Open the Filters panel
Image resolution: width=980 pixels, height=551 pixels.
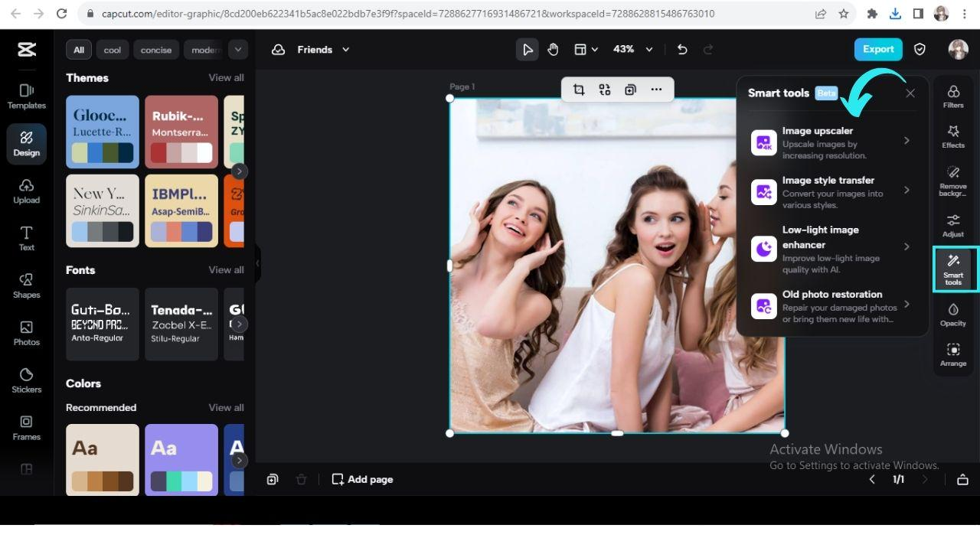[952, 96]
